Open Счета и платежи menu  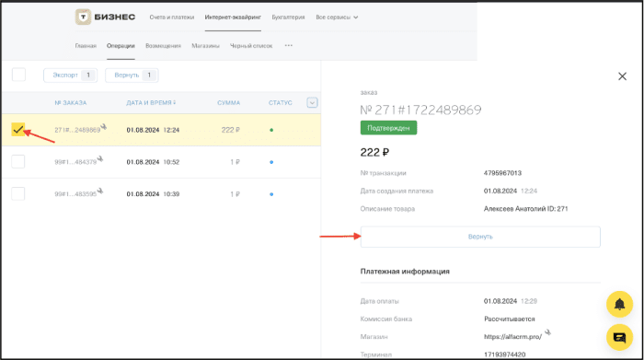tap(172, 17)
